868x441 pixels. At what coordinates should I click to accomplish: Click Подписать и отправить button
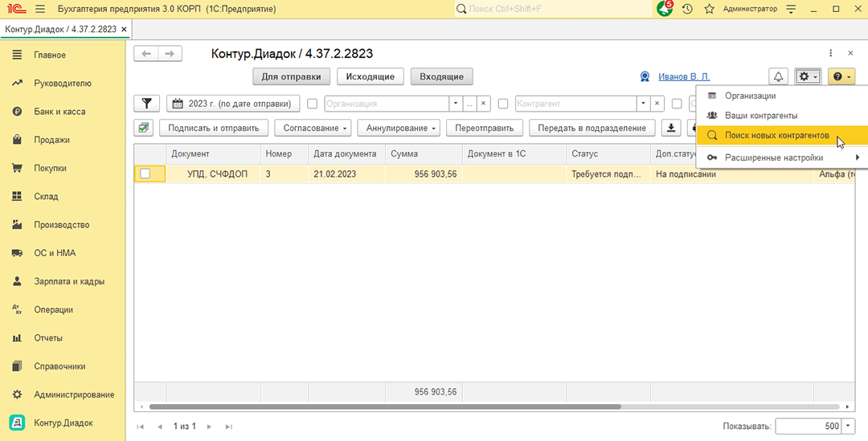214,128
